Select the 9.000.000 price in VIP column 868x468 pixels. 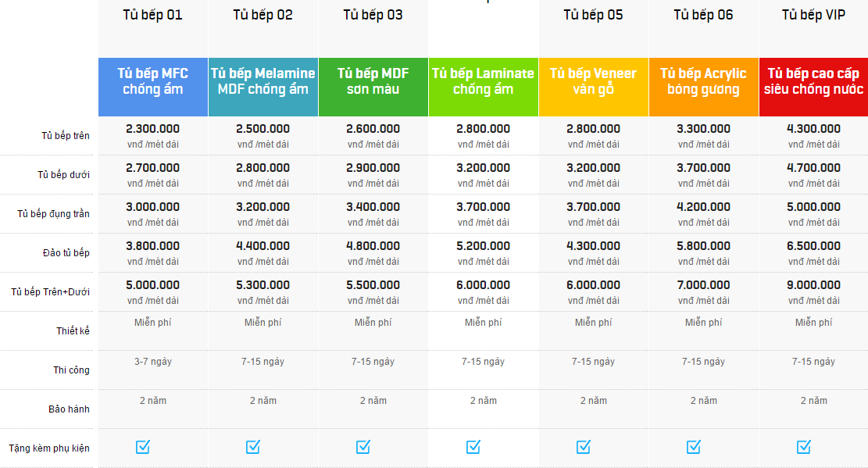(x=814, y=284)
